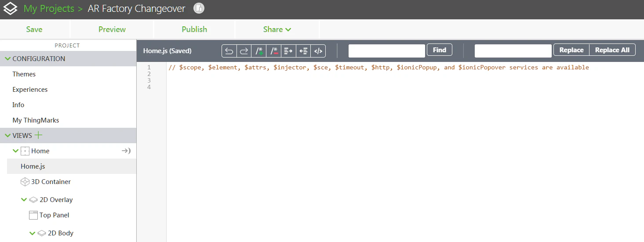Click line number 2 in the gutter
Viewport: 644px width, 242px height.
[149, 74]
